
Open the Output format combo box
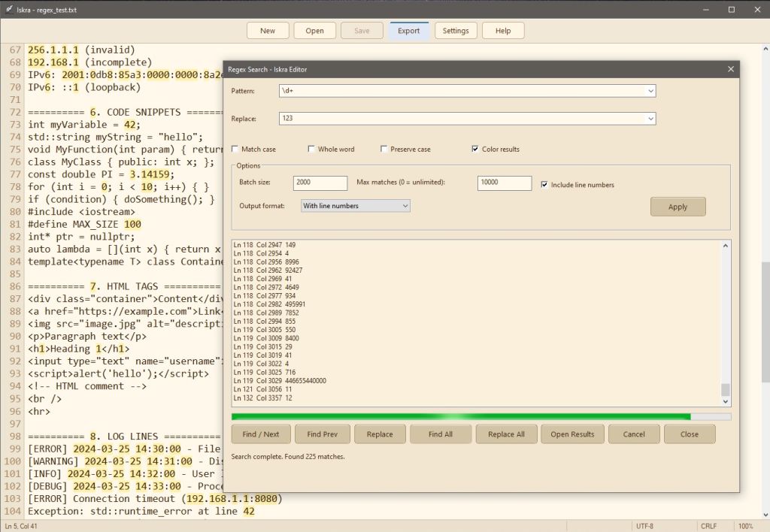[355, 206]
